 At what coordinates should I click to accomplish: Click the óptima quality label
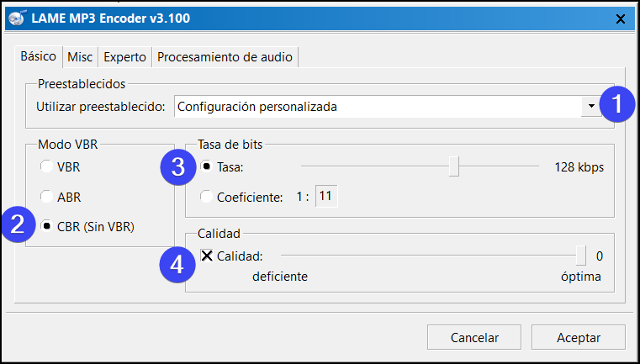pyautogui.click(x=581, y=277)
